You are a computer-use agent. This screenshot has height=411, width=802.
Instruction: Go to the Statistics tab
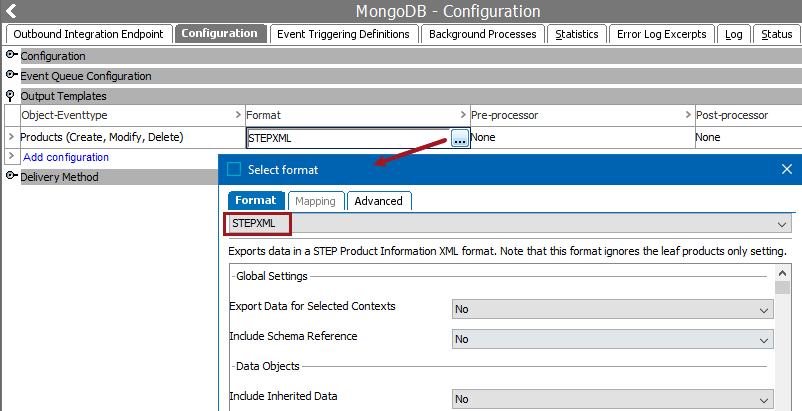(x=577, y=34)
